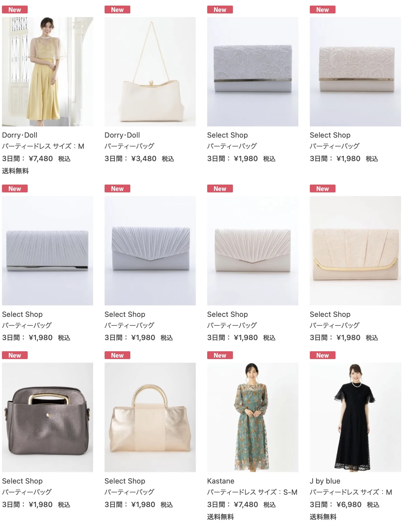This screenshot has height=528, width=420.
Task: Click the J by blue brand link
Action: 325,481
